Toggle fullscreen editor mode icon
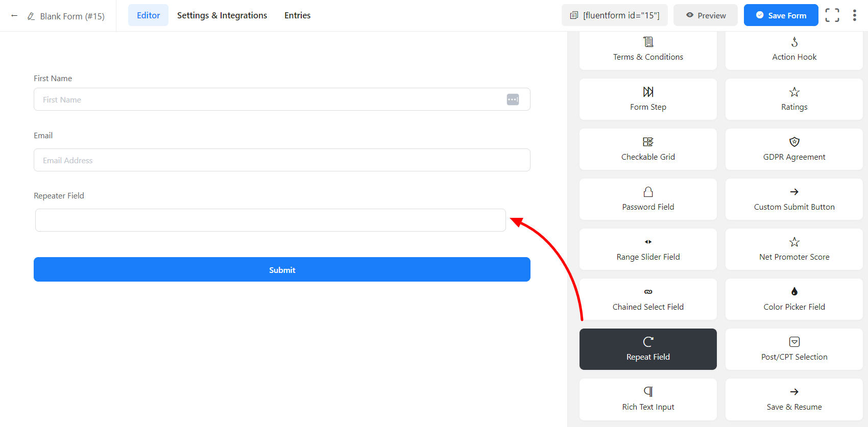Viewport: 868px width, 427px height. coord(832,15)
